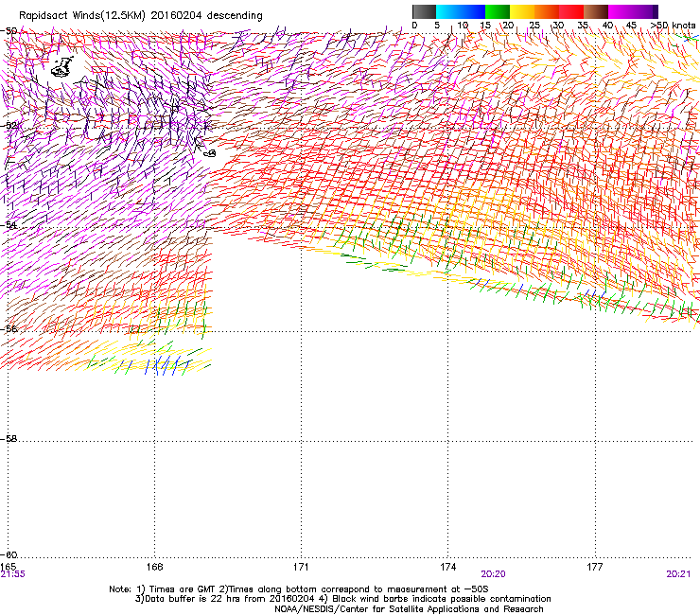The width and height of the screenshot is (700, 615).
Task: Click the legend scale label 30
Action: click(558, 26)
